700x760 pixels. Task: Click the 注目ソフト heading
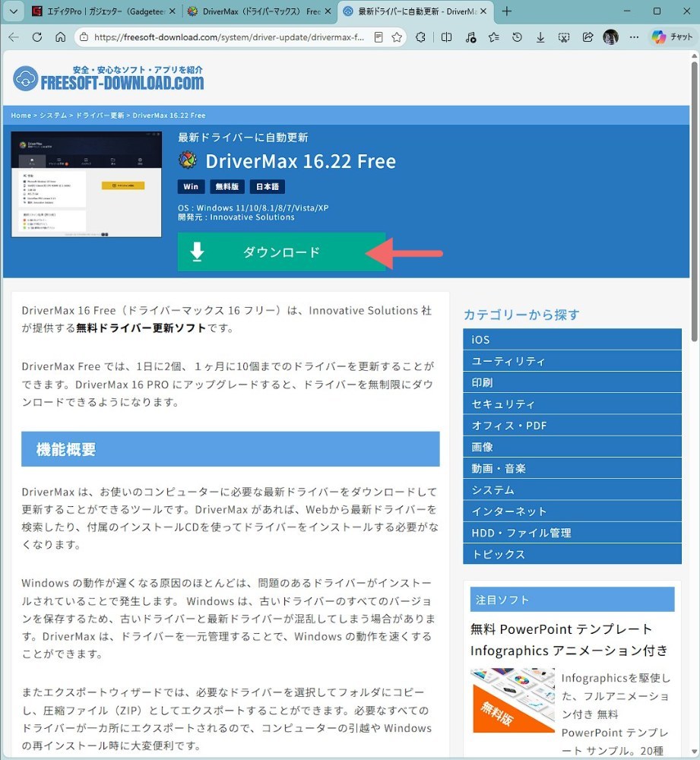point(572,600)
